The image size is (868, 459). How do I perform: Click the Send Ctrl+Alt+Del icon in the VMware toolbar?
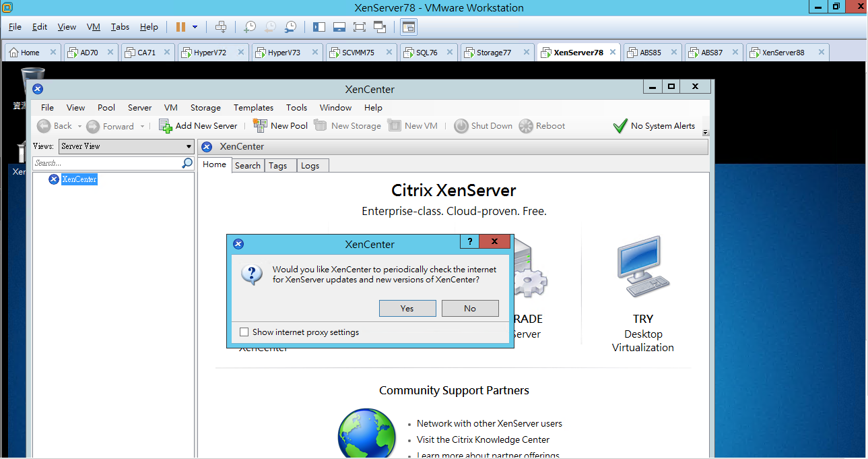(x=221, y=27)
